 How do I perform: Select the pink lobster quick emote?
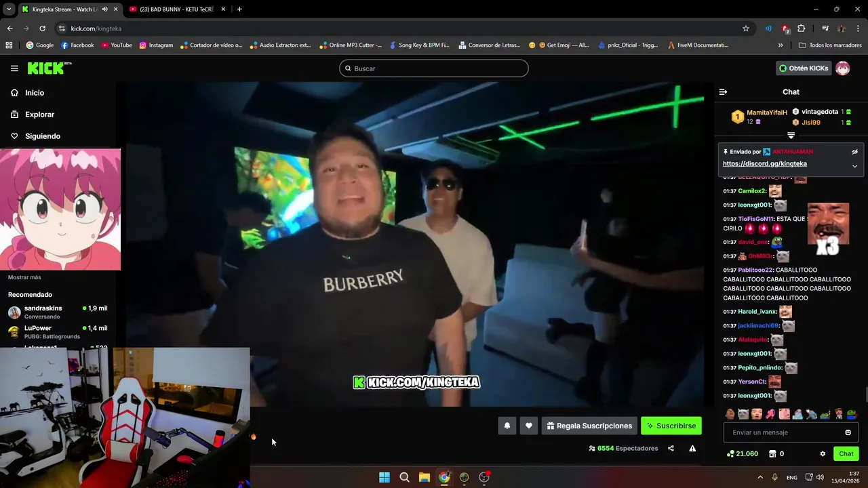770,414
